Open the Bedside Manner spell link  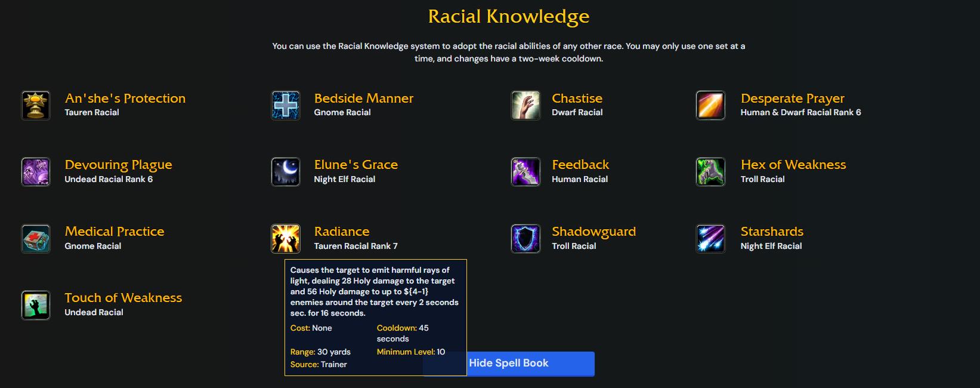(364, 98)
